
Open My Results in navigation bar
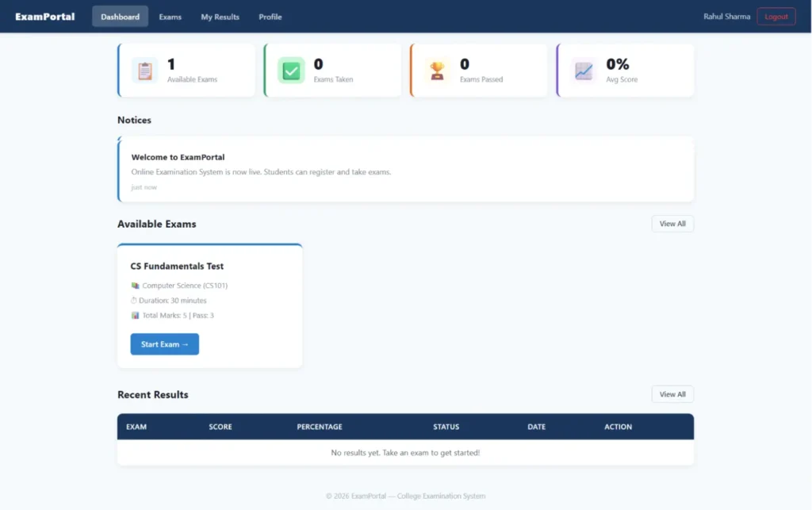220,17
